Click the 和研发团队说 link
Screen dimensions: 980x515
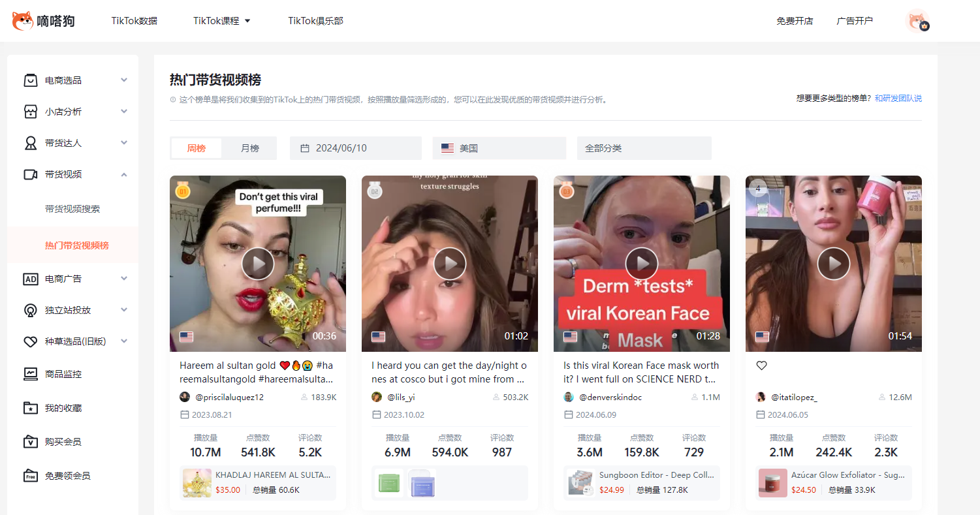point(898,99)
